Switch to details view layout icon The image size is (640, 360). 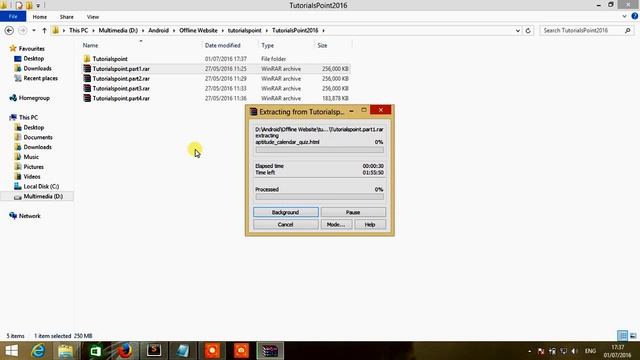pos(622,336)
